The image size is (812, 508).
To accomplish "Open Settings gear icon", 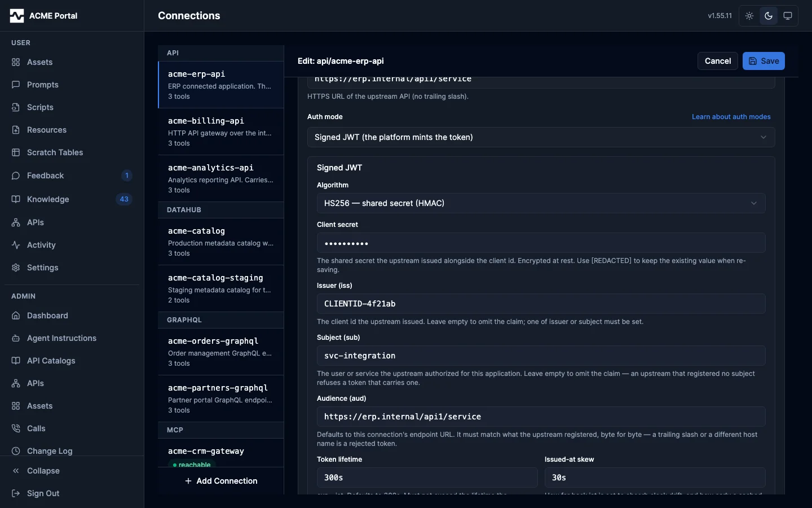I will click(x=16, y=268).
